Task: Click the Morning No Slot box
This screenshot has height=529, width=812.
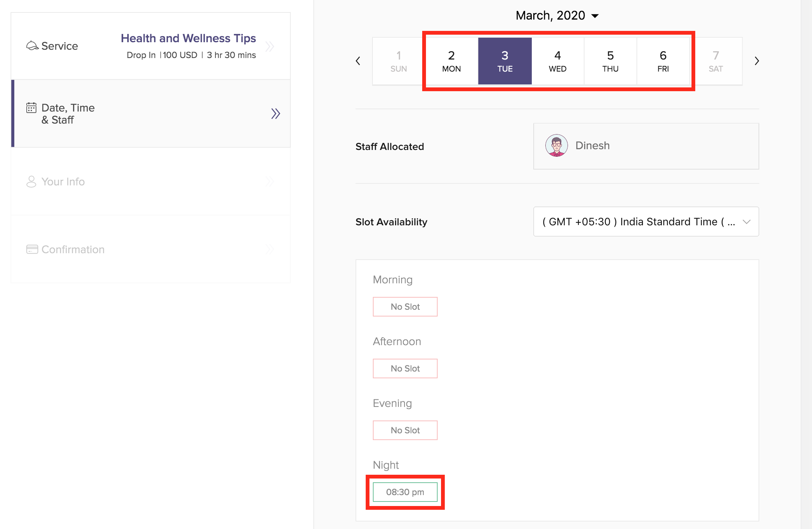Action: [405, 307]
